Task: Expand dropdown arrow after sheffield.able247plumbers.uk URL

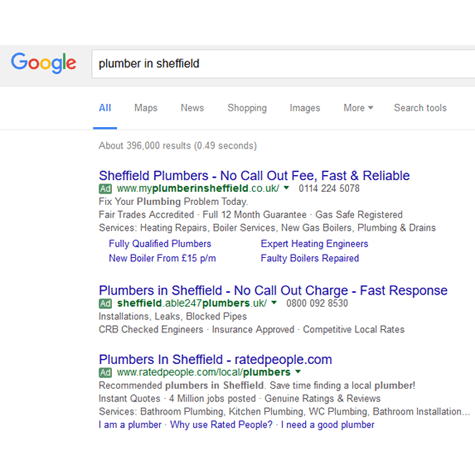Action: (274, 303)
